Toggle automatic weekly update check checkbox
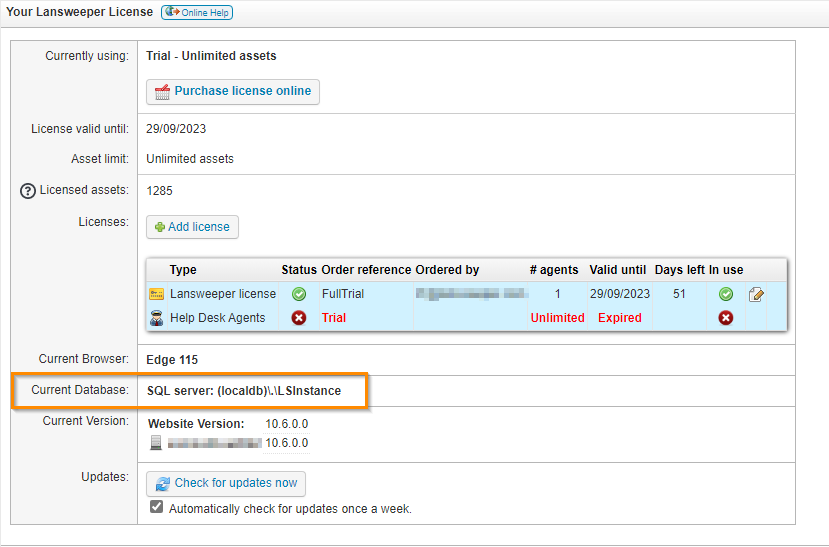Viewport: 829px width, 547px height. point(156,508)
